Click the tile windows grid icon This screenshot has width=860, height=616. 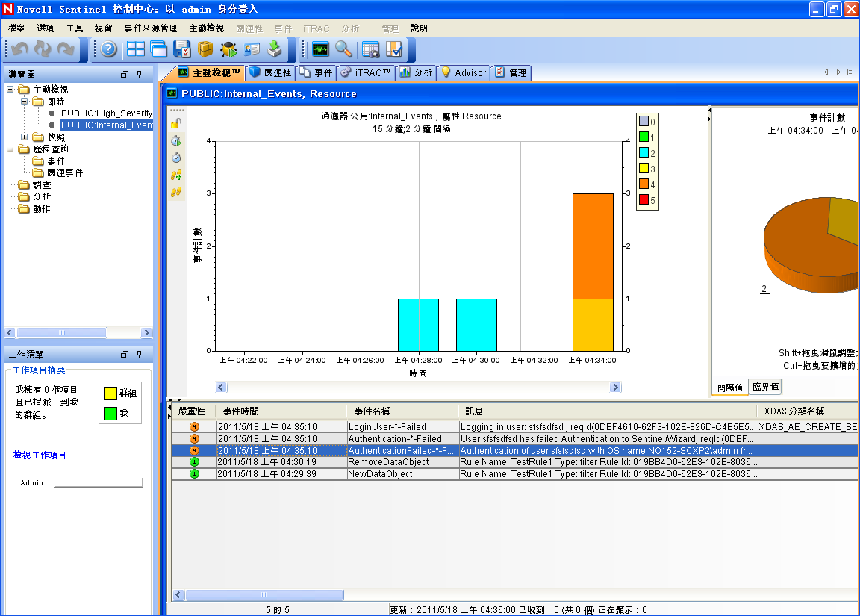[135, 49]
